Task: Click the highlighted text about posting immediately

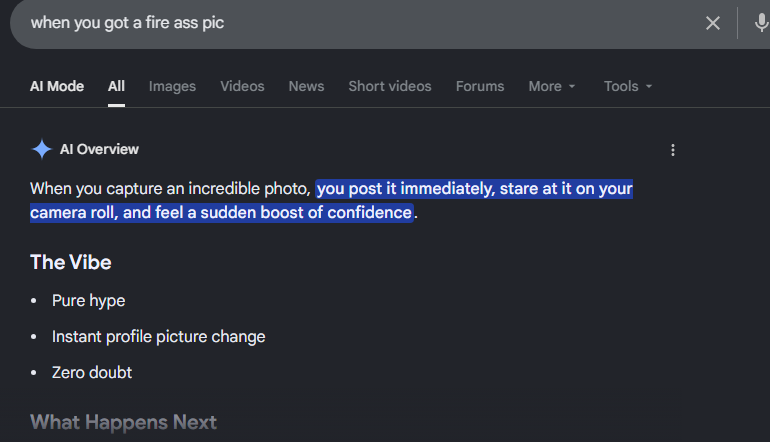Action: click(331, 201)
